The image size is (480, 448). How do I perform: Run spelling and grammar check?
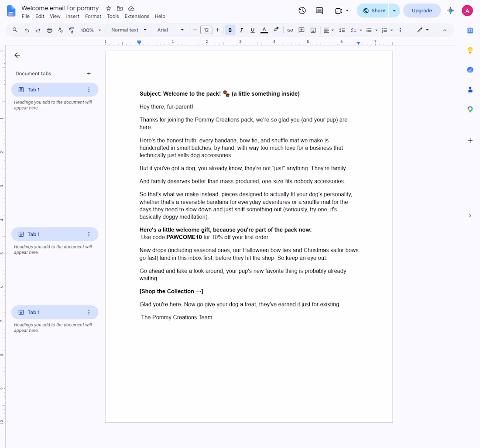(61, 30)
